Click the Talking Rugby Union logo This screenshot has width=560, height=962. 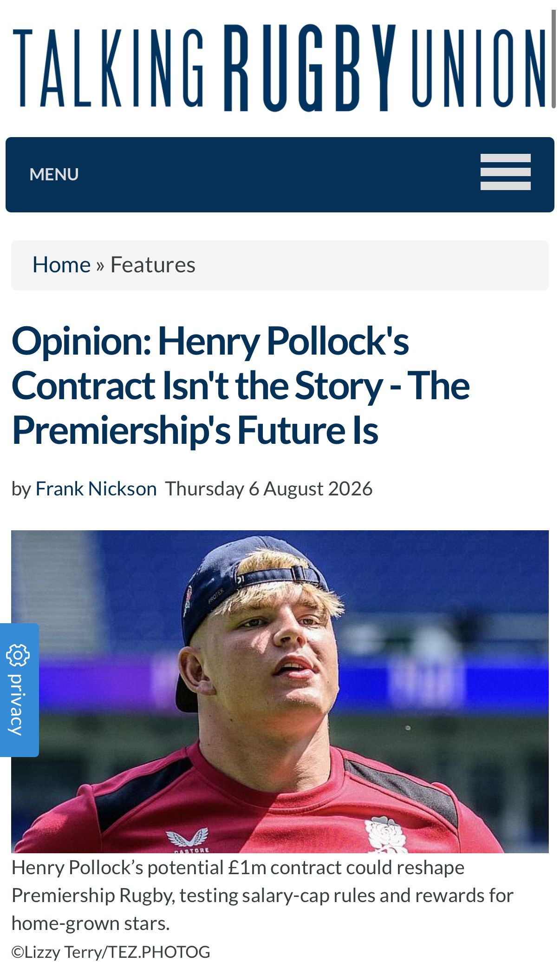click(x=280, y=68)
